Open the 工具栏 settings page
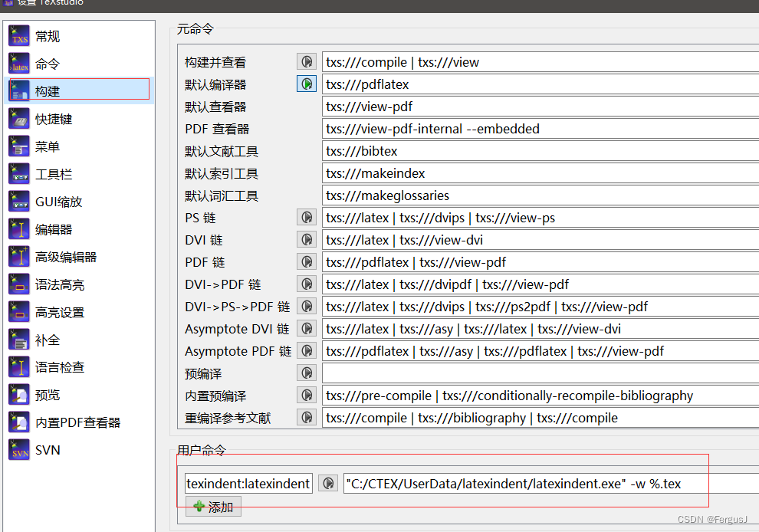 click(80, 174)
